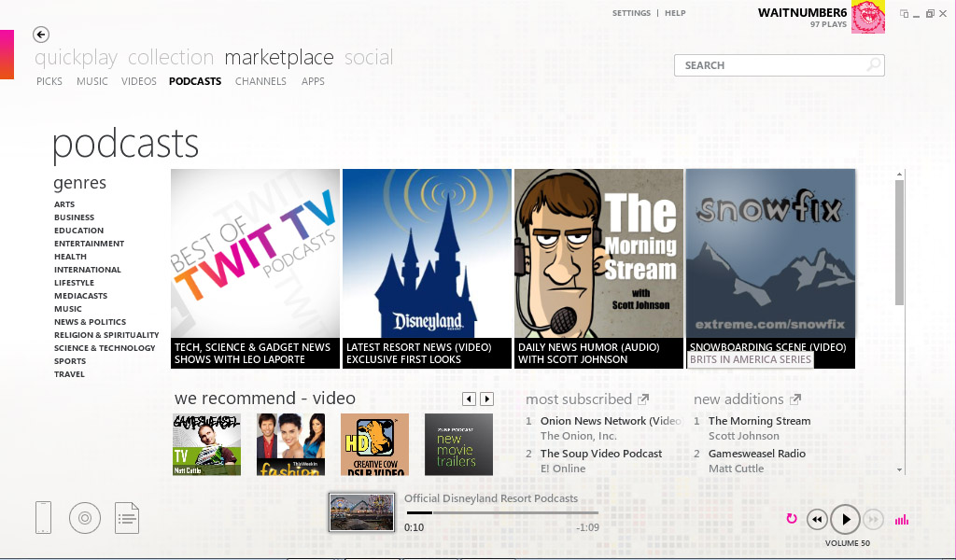Viewport: 956px width, 560px height.
Task: Select the BUSINESS genre
Action: click(x=75, y=217)
